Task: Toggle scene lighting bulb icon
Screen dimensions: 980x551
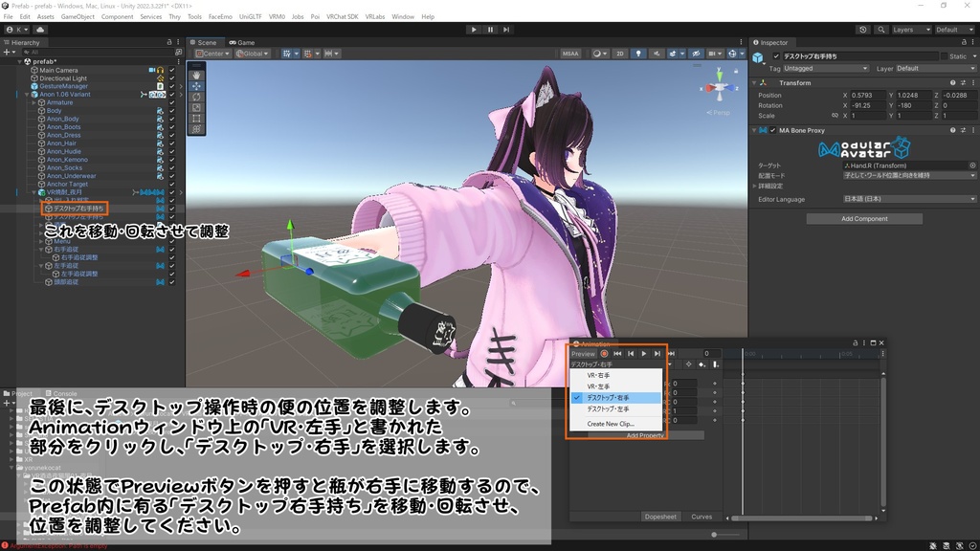Action: coord(638,54)
